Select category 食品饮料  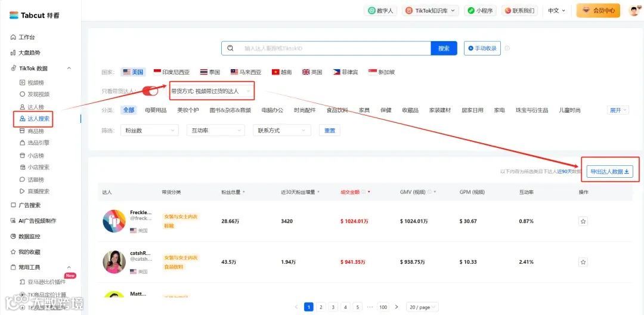pyautogui.click(x=337, y=110)
